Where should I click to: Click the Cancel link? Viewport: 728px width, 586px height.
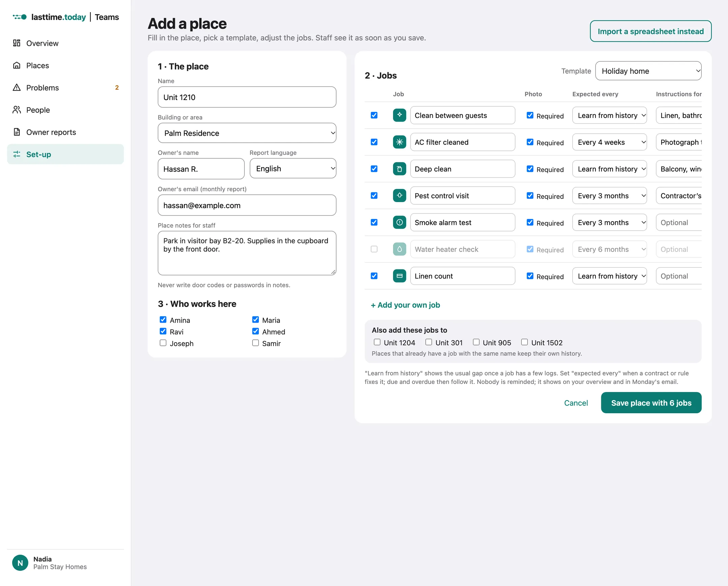point(576,403)
